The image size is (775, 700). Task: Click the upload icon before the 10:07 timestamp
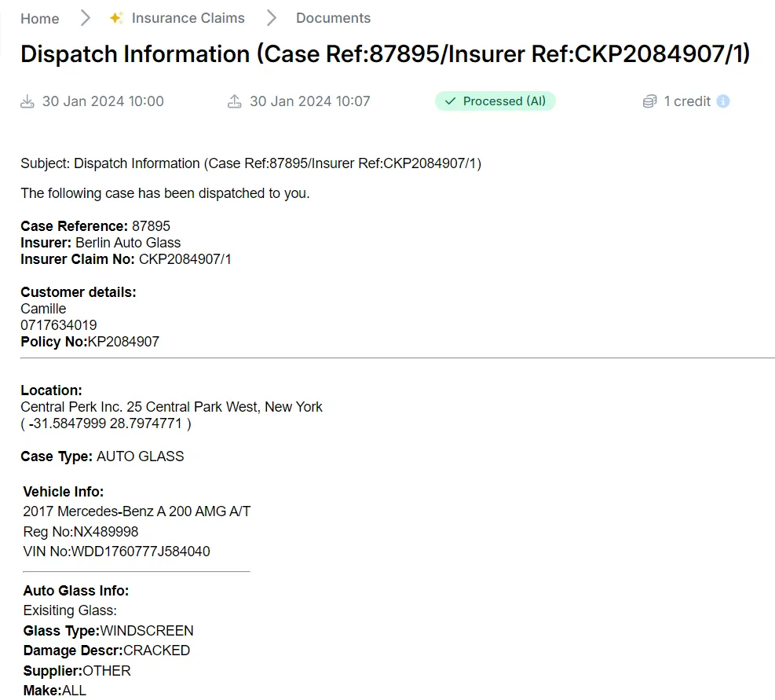[233, 101]
